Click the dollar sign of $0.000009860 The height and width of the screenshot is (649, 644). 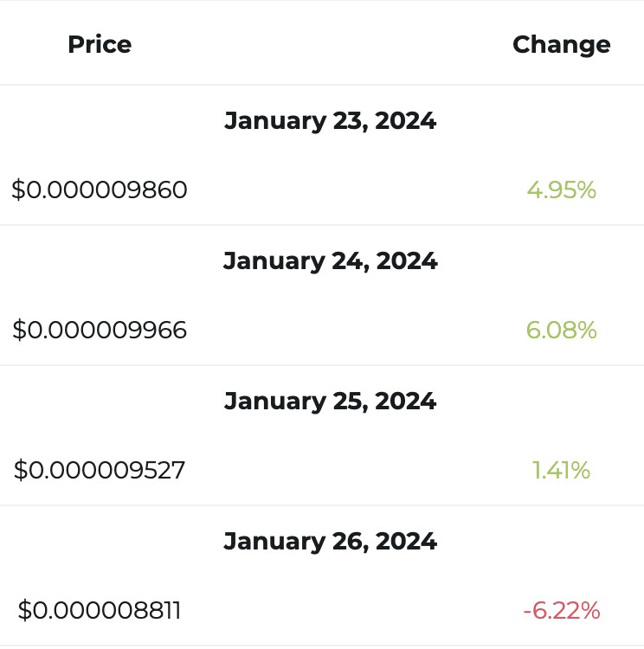pos(19,190)
